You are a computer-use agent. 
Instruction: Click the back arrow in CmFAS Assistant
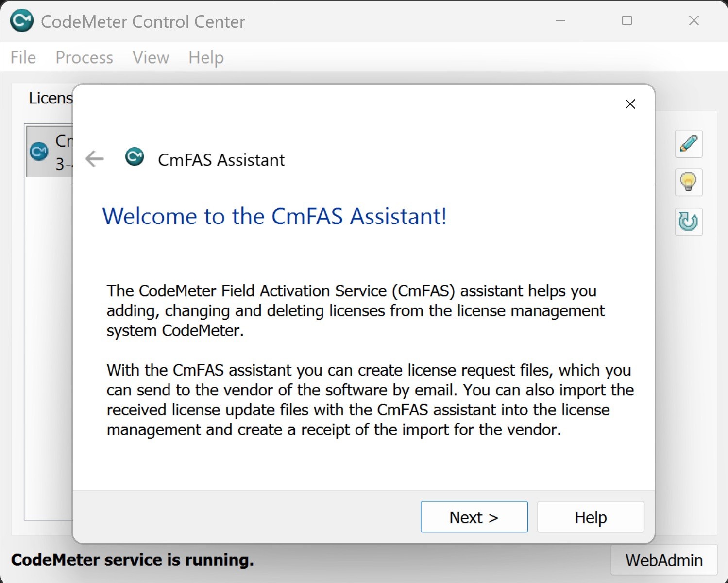point(95,159)
